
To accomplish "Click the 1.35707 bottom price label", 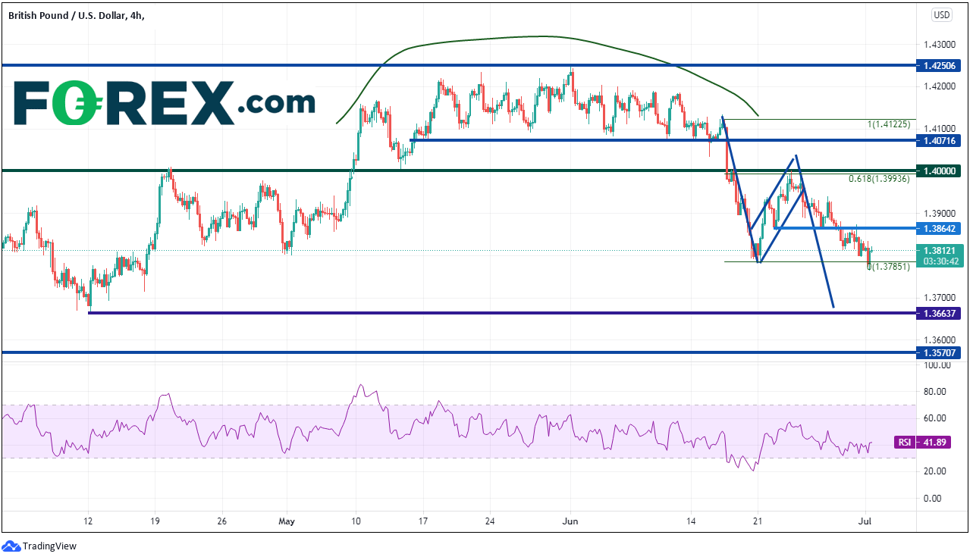I will (939, 352).
